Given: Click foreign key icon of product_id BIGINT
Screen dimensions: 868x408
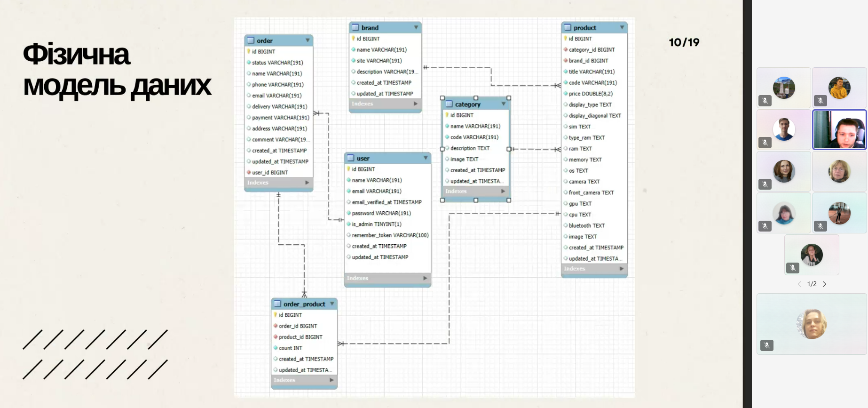Looking at the screenshot, I should click(276, 336).
